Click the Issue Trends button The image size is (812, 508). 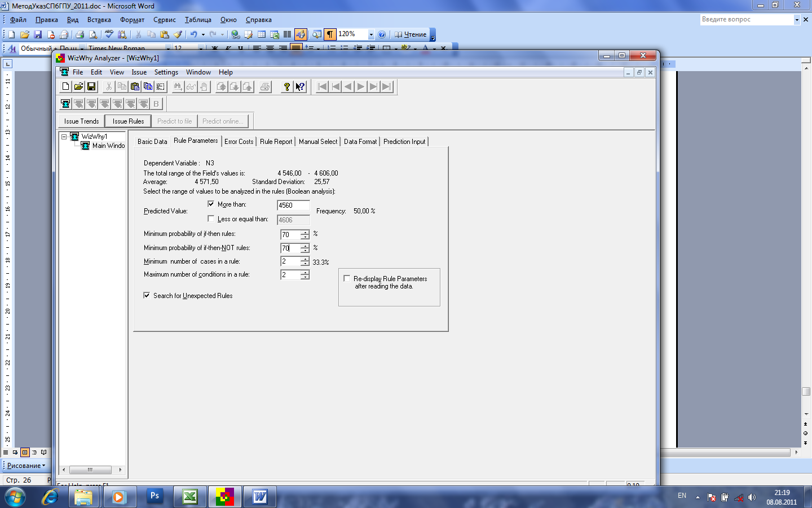(x=81, y=121)
